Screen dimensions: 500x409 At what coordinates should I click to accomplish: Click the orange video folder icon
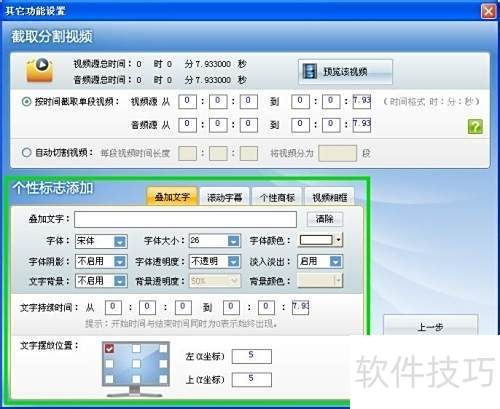(40, 70)
